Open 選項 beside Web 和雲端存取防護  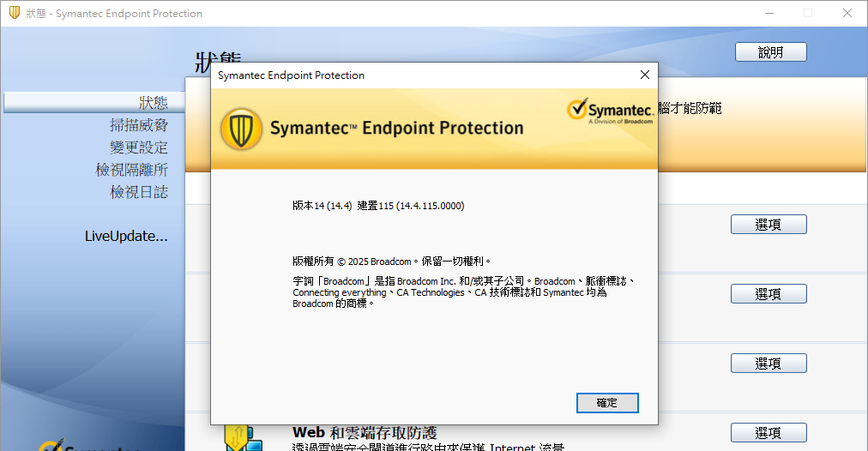tap(769, 433)
